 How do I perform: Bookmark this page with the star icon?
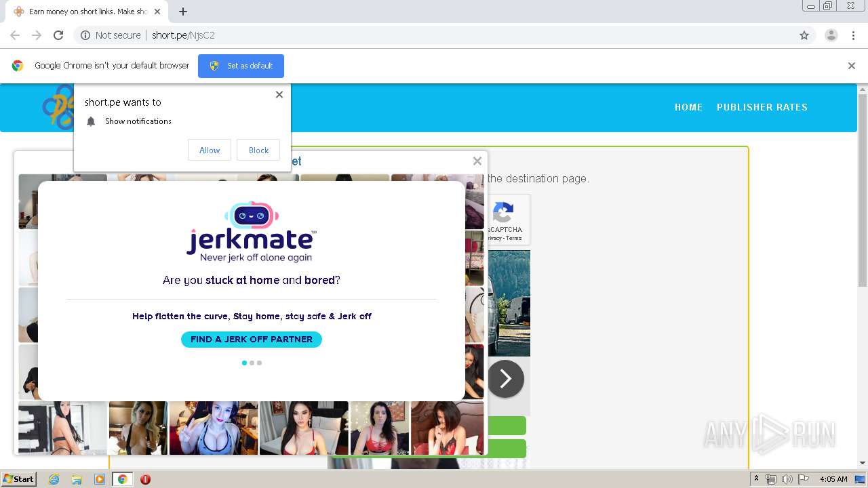[x=804, y=35]
